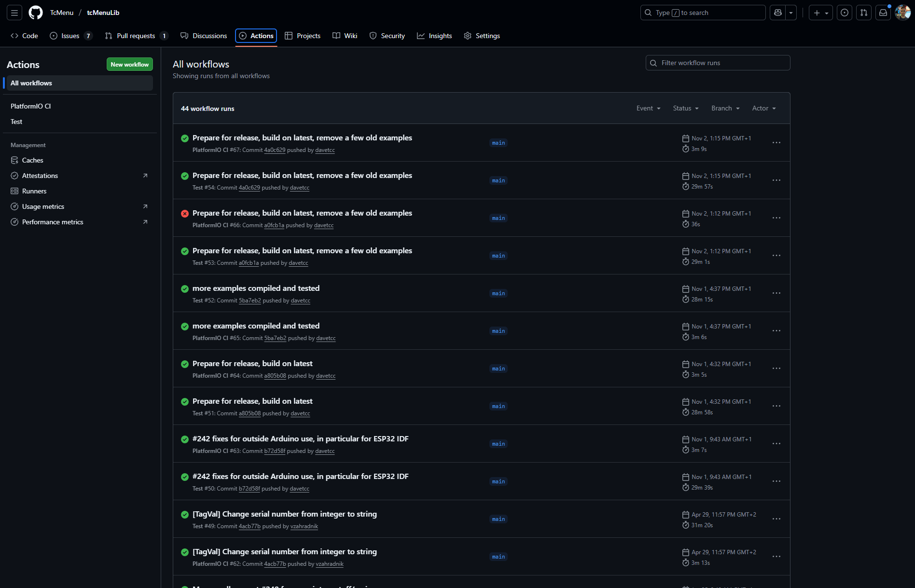Image resolution: width=915 pixels, height=588 pixels.
Task: Open the pull requests icon in header
Action: (864, 13)
